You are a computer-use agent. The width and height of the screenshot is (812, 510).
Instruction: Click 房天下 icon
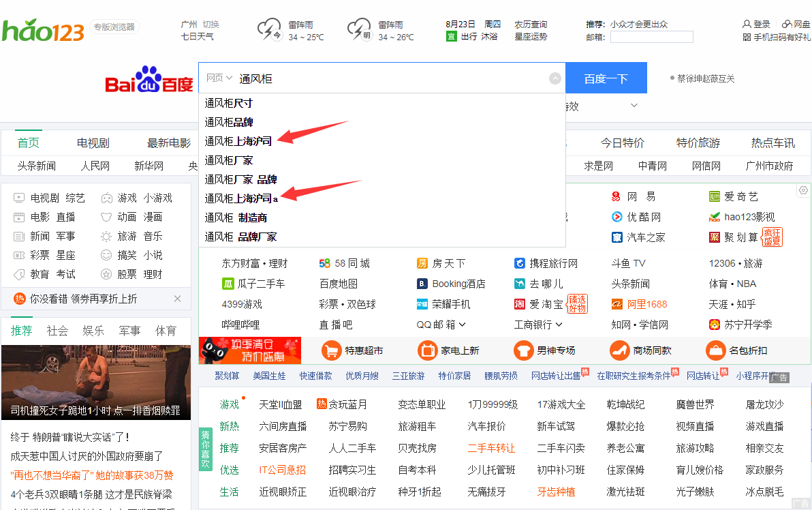(422, 263)
